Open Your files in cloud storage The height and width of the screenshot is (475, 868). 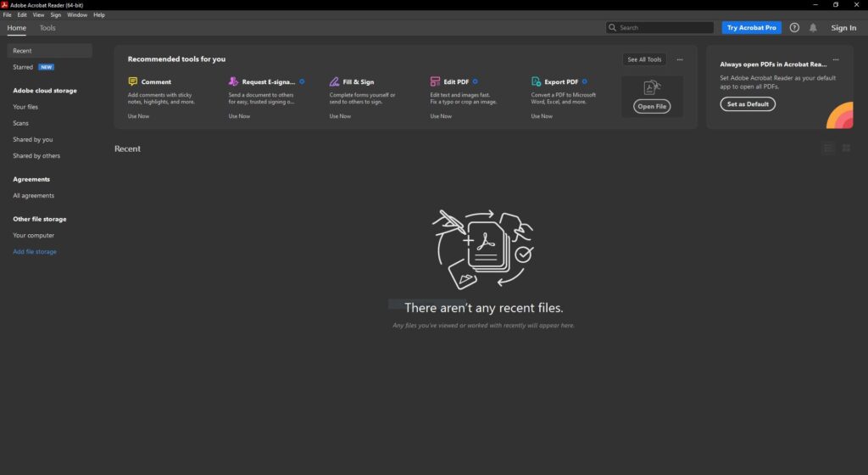pyautogui.click(x=25, y=107)
